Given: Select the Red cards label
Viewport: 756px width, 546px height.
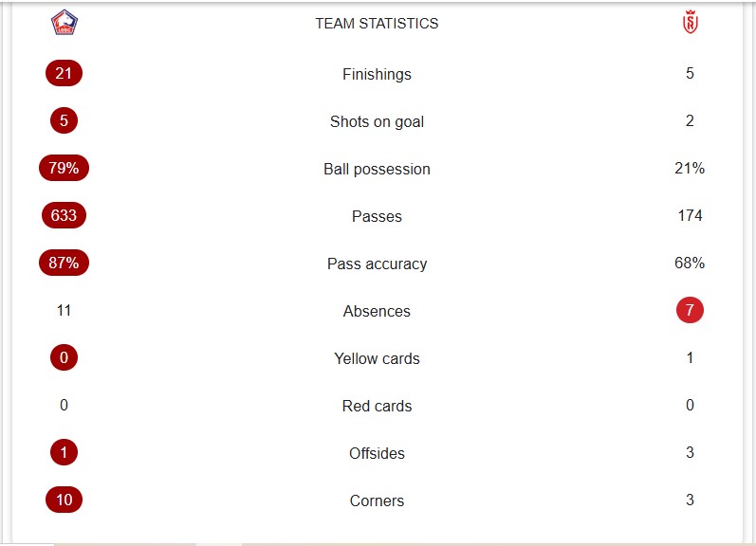Looking at the screenshot, I should point(377,406).
